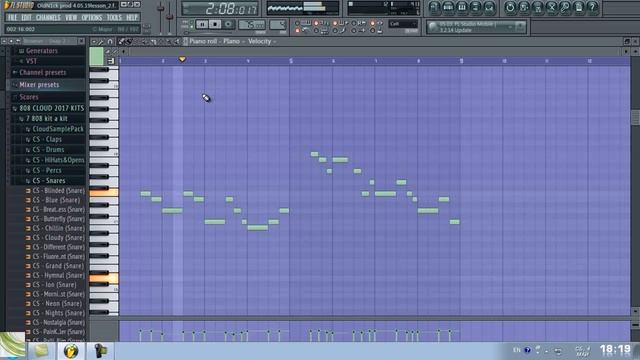640x360 pixels.
Task: Click the FL Studio fruit logo
Action: [x=7, y=5]
